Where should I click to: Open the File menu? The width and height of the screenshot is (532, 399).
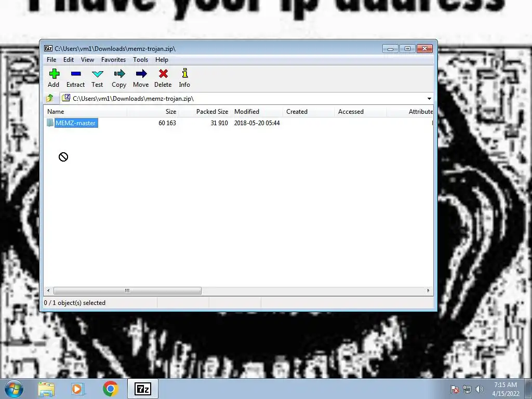point(51,60)
